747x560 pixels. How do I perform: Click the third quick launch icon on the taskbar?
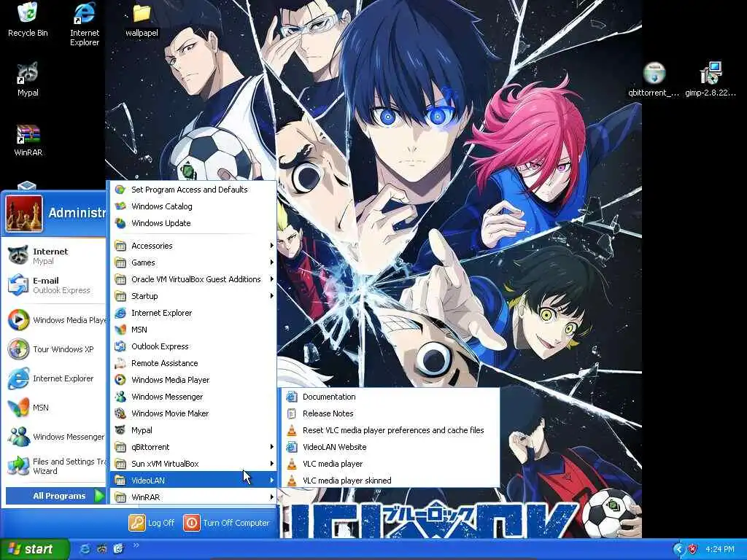pyautogui.click(x=118, y=549)
